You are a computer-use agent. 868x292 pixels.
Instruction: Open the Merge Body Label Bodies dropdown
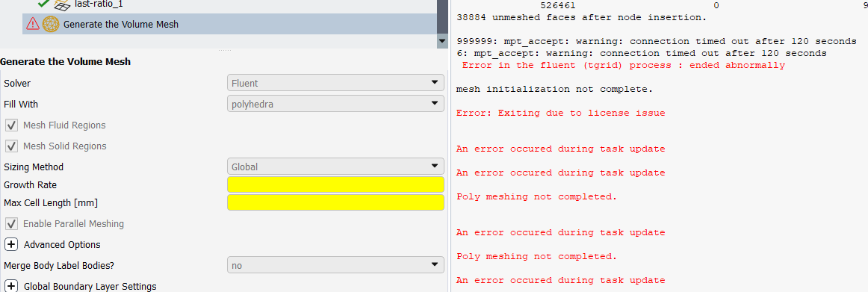(335, 265)
